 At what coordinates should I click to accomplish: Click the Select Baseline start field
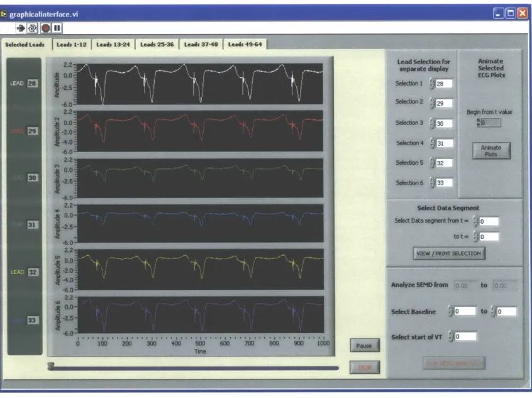(465, 311)
